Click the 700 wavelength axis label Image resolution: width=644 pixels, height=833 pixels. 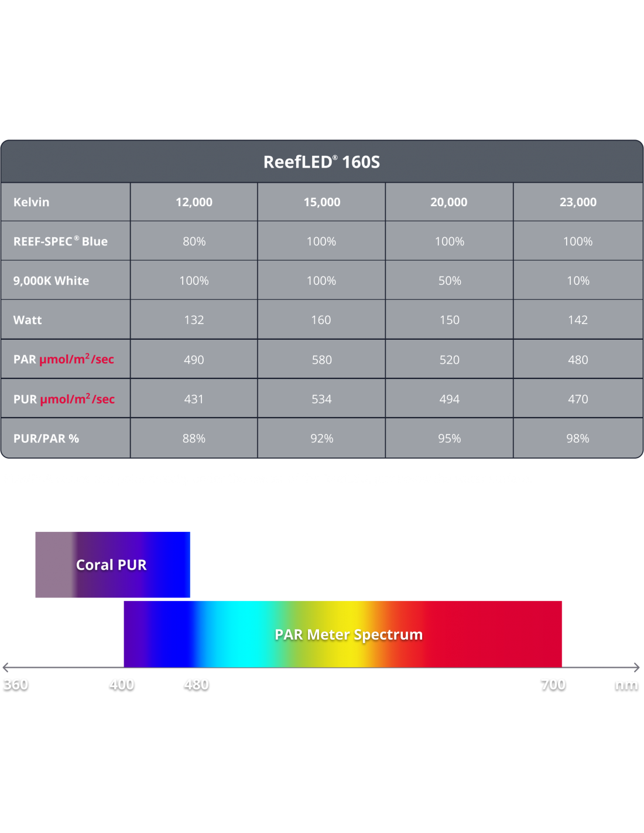tap(553, 684)
